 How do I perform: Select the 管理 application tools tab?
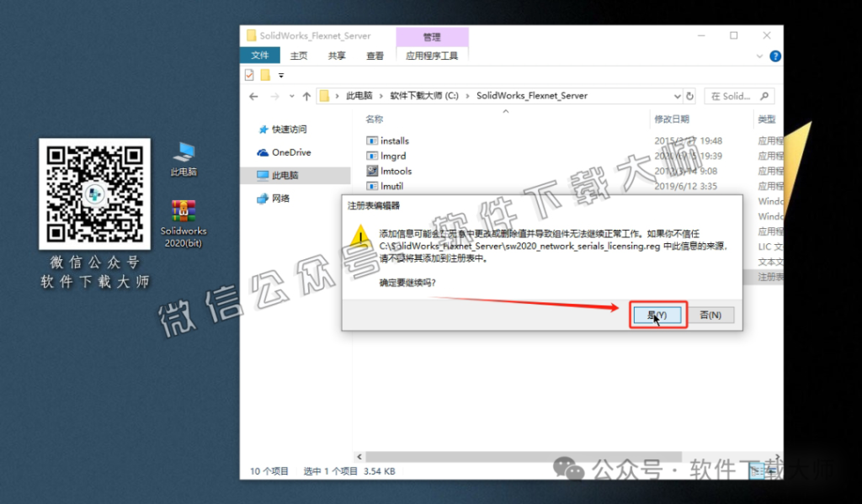pyautogui.click(x=433, y=36)
